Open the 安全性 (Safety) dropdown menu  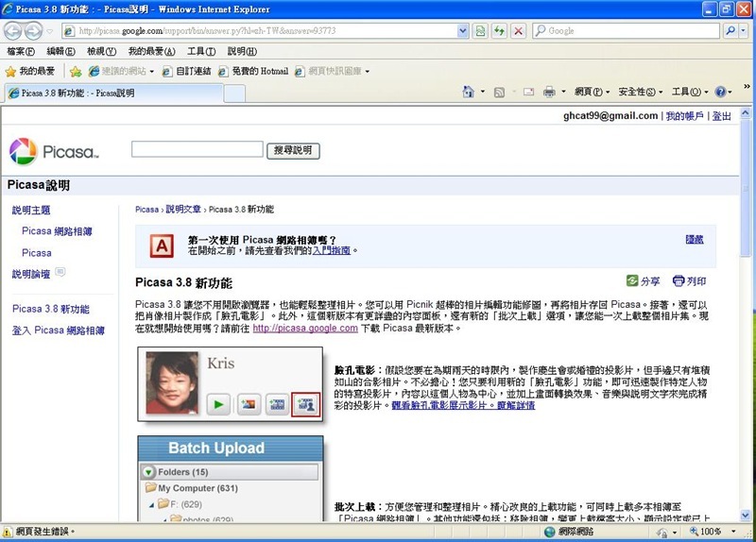point(640,93)
